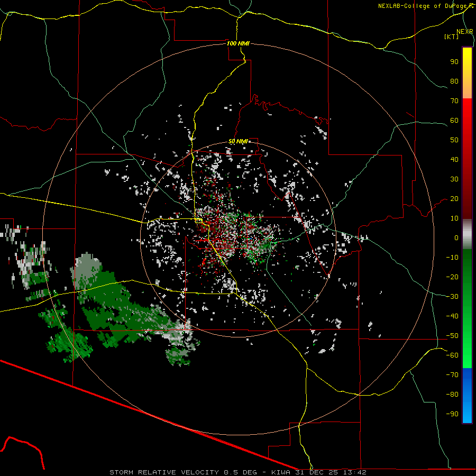Image resolution: width=476 pixels, height=476 pixels.
Task: Click the 80 value on velocity scale
Action: click(x=454, y=81)
